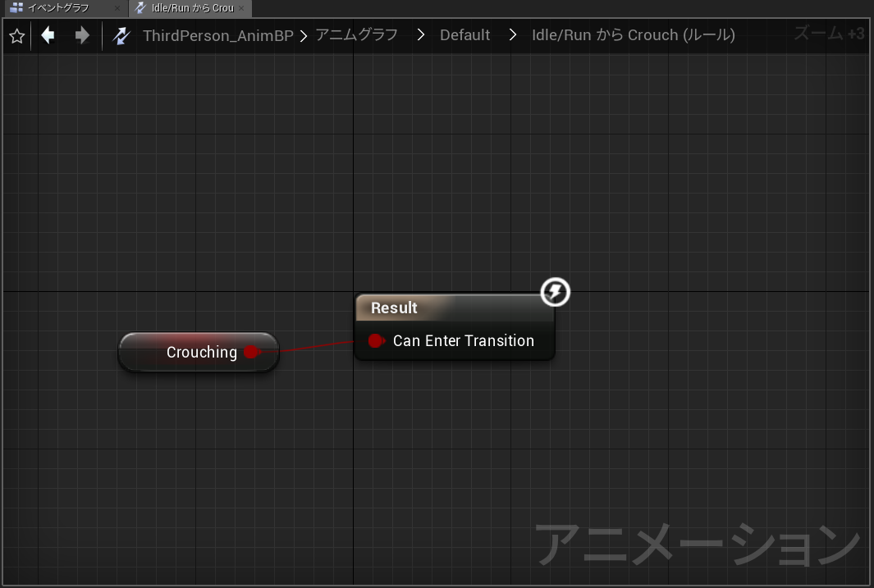Image resolution: width=874 pixels, height=588 pixels.
Task: Switch to the イベントグラフ tab
Action: tap(65, 8)
